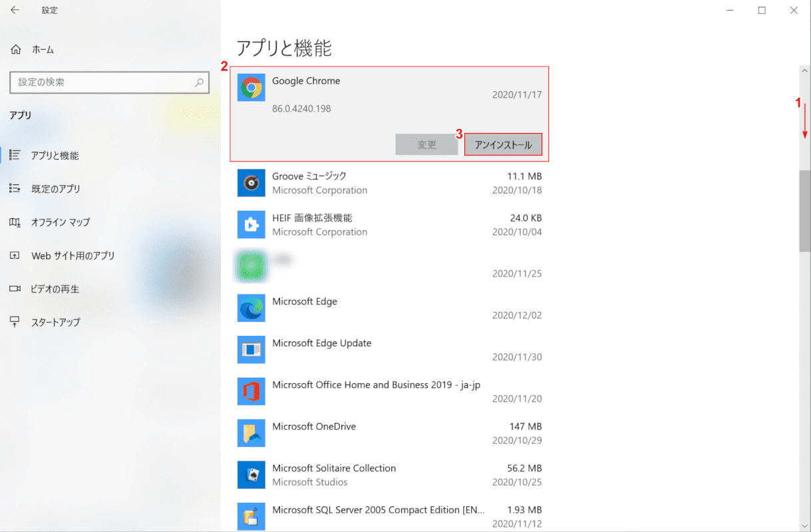The height and width of the screenshot is (532, 811).
Task: Click the Home house icon in sidebar
Action: (x=15, y=49)
